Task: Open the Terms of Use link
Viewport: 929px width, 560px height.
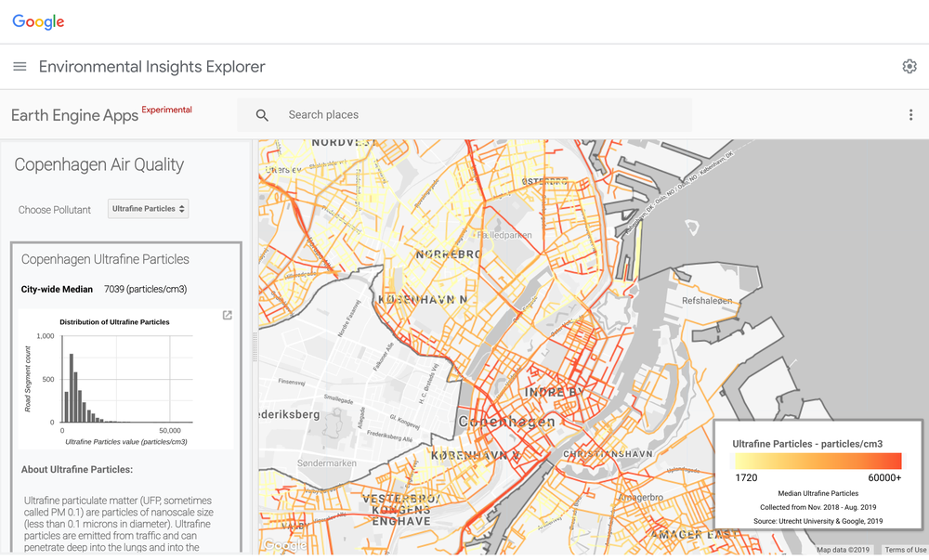Action: coord(905,550)
